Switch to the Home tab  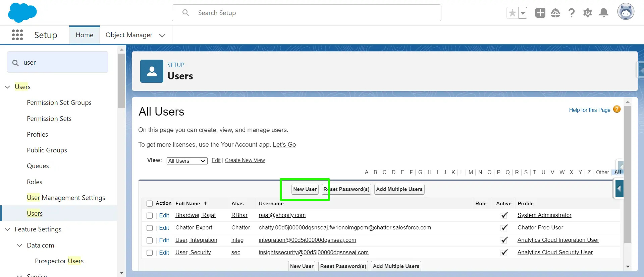(x=85, y=35)
